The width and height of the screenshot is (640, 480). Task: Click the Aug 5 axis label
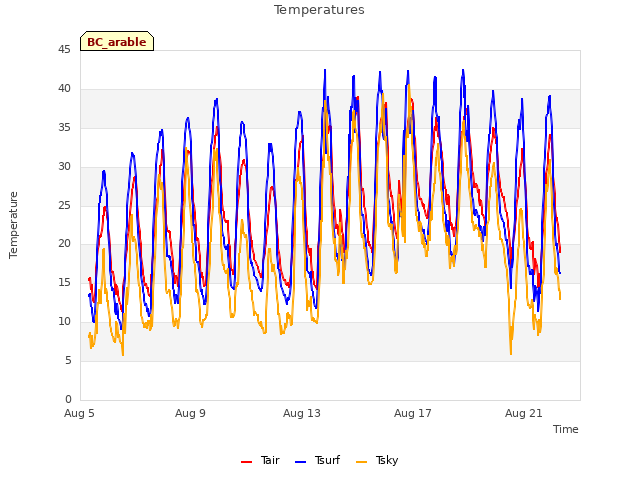79,413
